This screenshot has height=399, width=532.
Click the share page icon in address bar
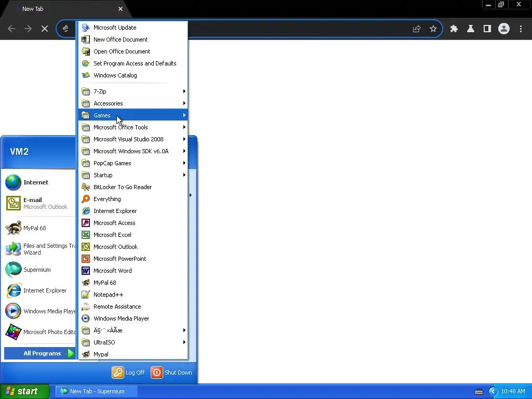pyautogui.click(x=417, y=29)
